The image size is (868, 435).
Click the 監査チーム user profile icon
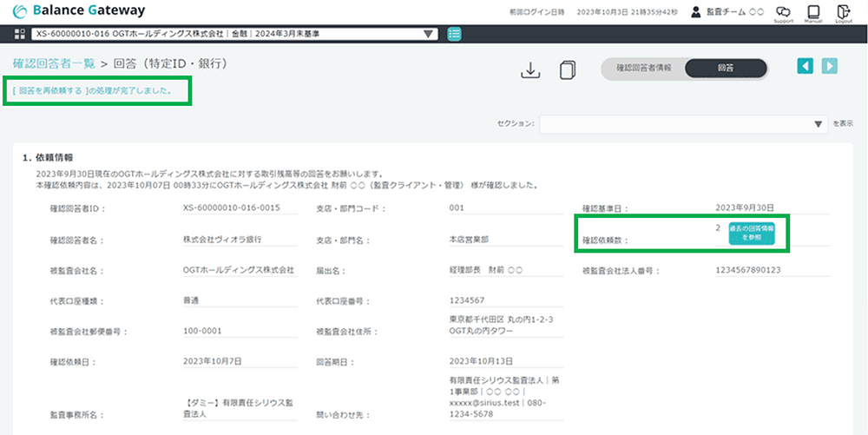(x=696, y=12)
